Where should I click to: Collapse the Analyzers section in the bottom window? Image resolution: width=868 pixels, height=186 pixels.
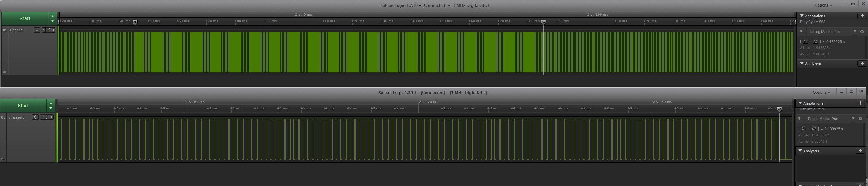pyautogui.click(x=800, y=151)
